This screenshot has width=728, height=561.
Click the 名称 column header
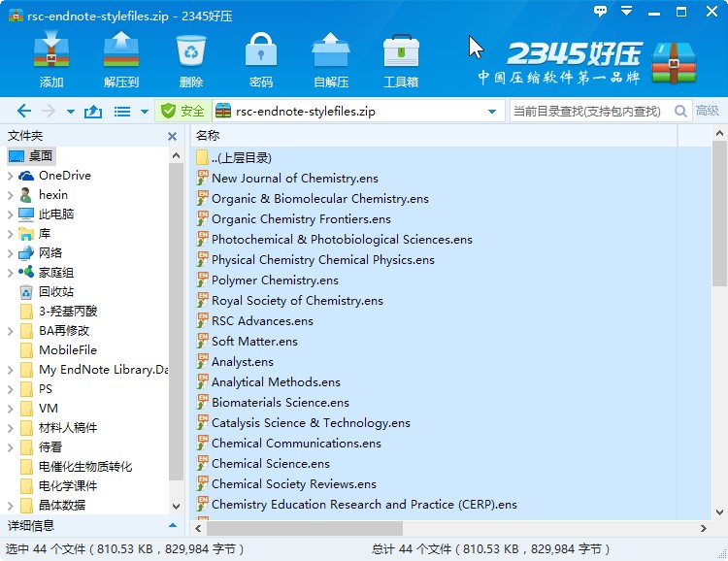[x=207, y=136]
